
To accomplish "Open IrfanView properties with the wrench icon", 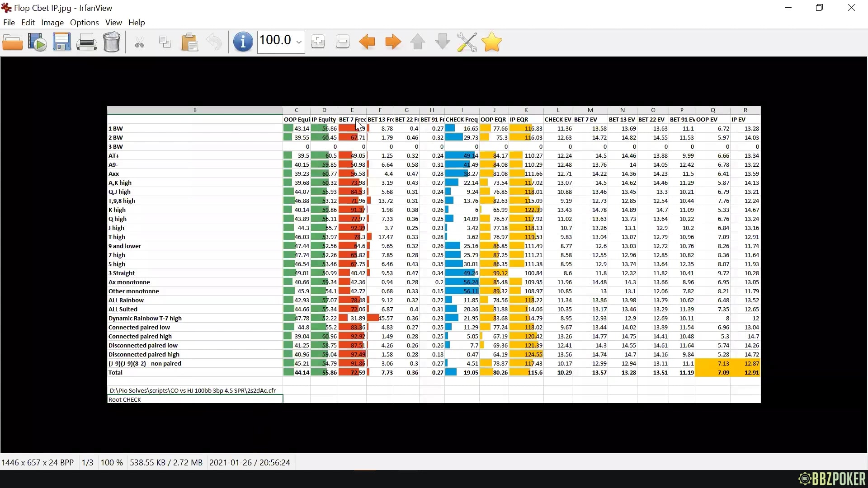I will (467, 42).
